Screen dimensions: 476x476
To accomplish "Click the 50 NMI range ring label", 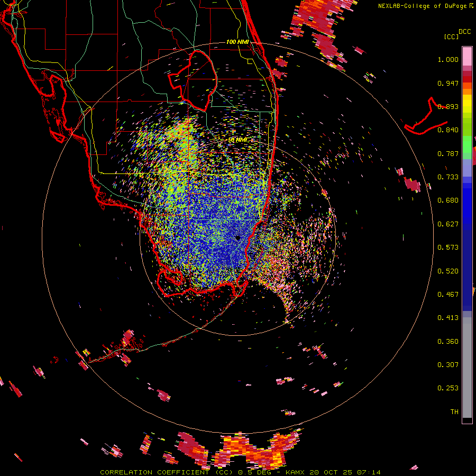I will click(x=237, y=140).
